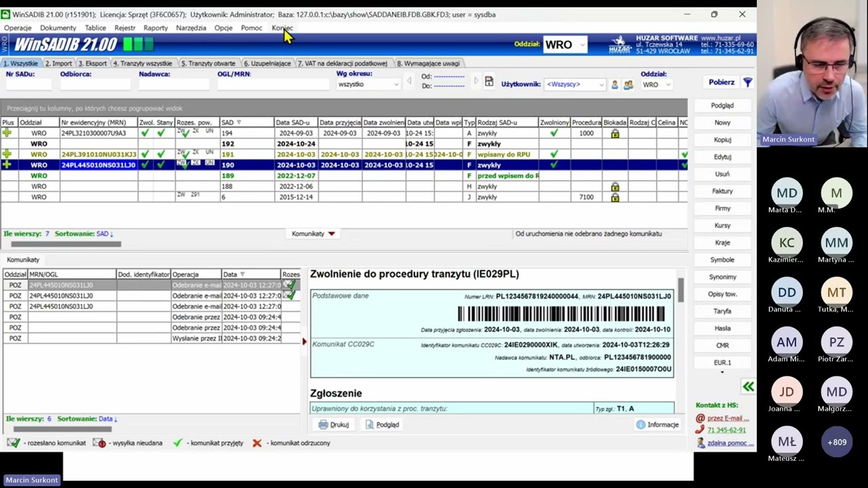Click the next period arrow

coord(476,81)
